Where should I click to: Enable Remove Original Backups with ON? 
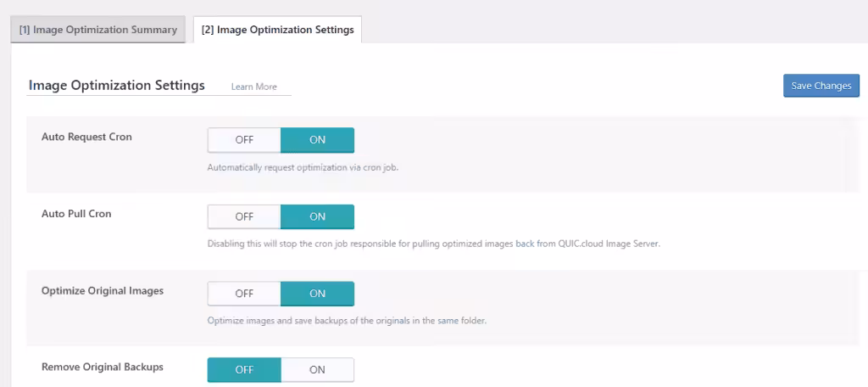tap(317, 370)
